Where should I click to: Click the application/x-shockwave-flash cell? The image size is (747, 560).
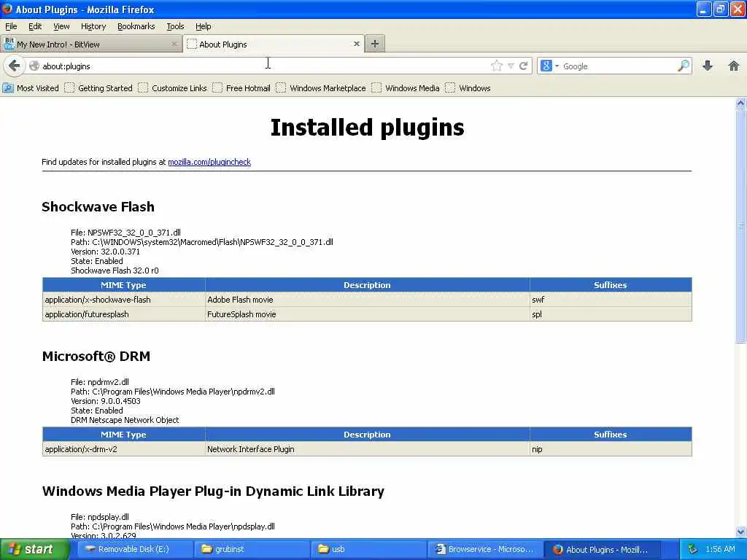[124, 300]
